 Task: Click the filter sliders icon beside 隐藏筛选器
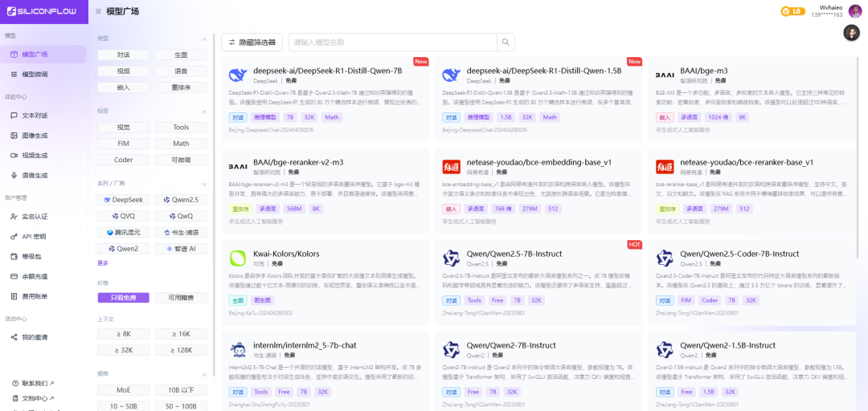pos(232,42)
